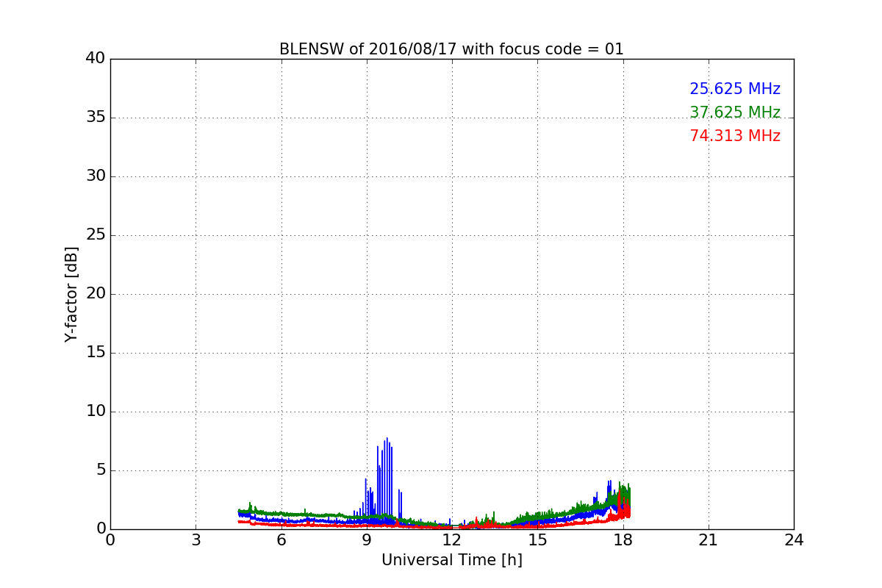Select the red '74.313 MHz' legend label

pyautogui.click(x=735, y=136)
